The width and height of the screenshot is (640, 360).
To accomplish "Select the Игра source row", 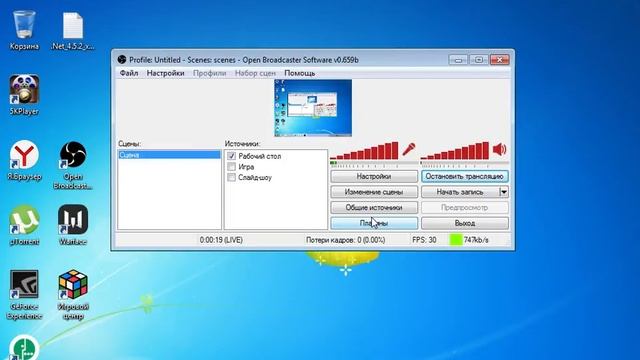I will pyautogui.click(x=276, y=167).
